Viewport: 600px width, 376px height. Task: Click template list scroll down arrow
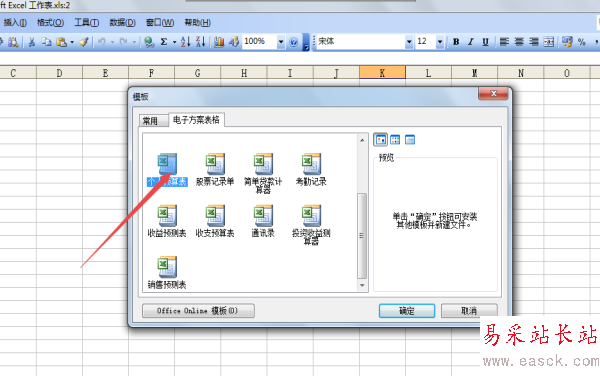pyautogui.click(x=362, y=285)
